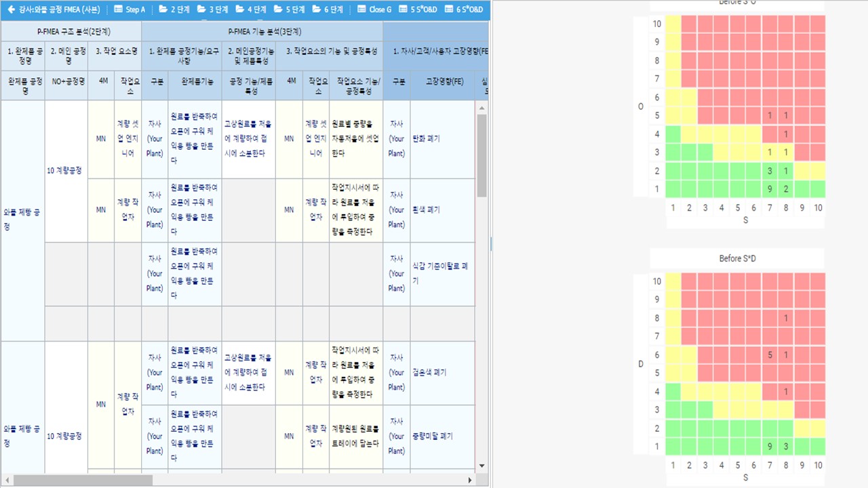Click the horizontal scrollbar right arrow

(x=470, y=480)
